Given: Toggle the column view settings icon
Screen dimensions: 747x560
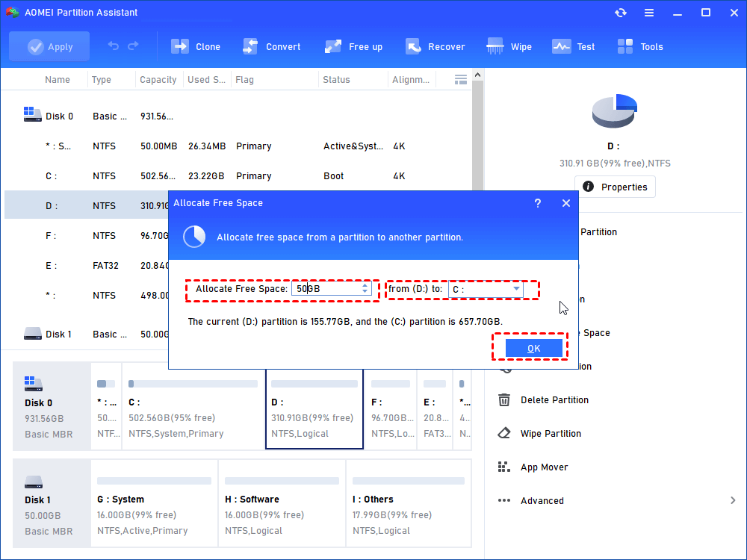Looking at the screenshot, I should 461,79.
